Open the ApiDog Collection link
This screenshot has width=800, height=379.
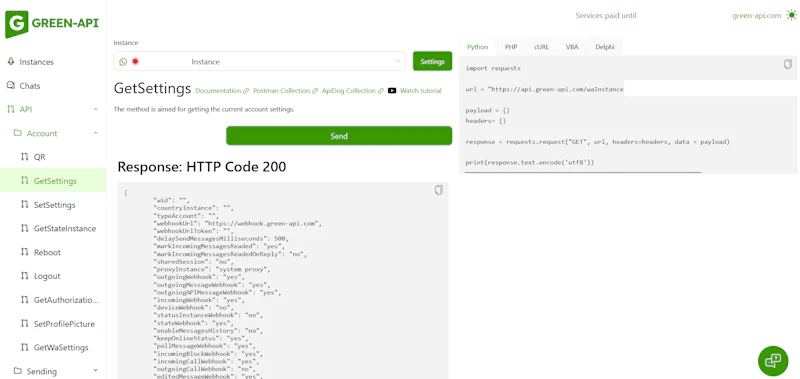click(353, 91)
